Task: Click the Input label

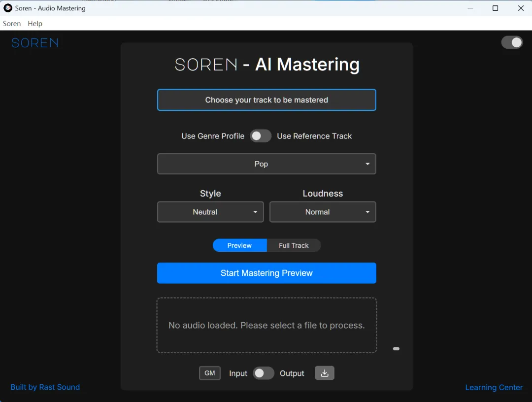Action: pyautogui.click(x=238, y=373)
